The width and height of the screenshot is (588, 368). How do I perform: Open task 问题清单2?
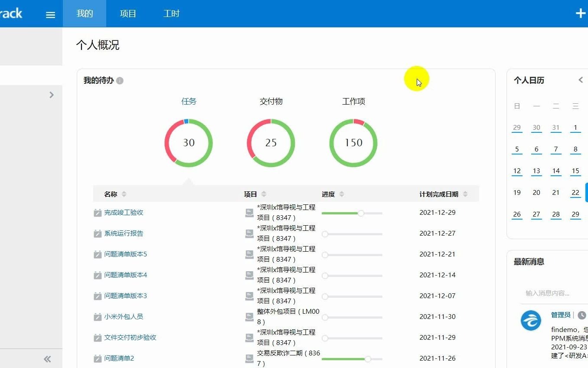pos(119,358)
